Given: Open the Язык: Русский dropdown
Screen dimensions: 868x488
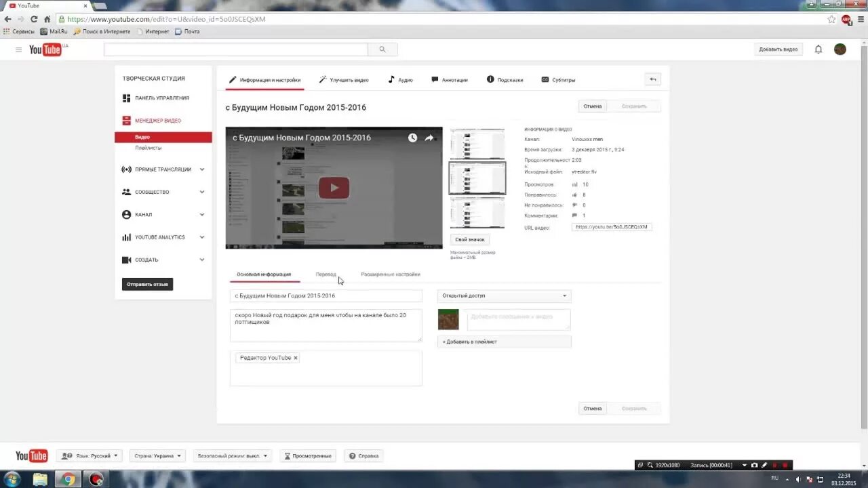Looking at the screenshot, I should pyautogui.click(x=89, y=456).
